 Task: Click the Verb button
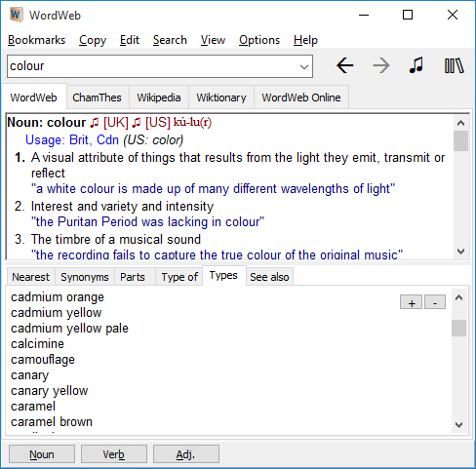point(114,454)
